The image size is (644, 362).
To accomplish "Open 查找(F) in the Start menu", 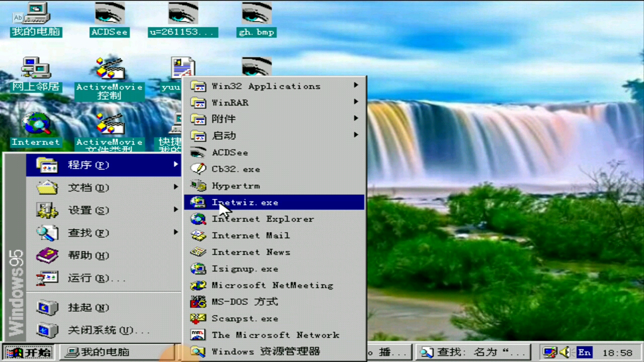I will [104, 233].
